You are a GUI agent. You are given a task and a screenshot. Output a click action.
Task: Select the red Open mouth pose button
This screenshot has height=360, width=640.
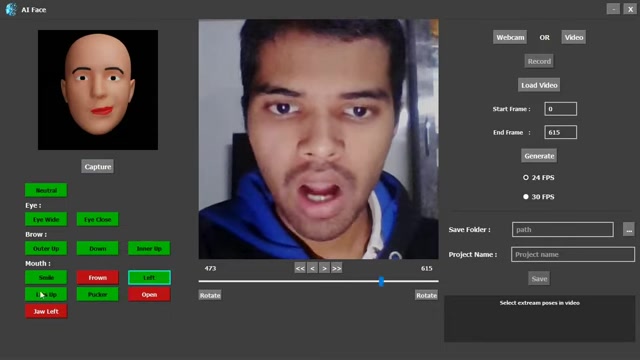[149, 294]
